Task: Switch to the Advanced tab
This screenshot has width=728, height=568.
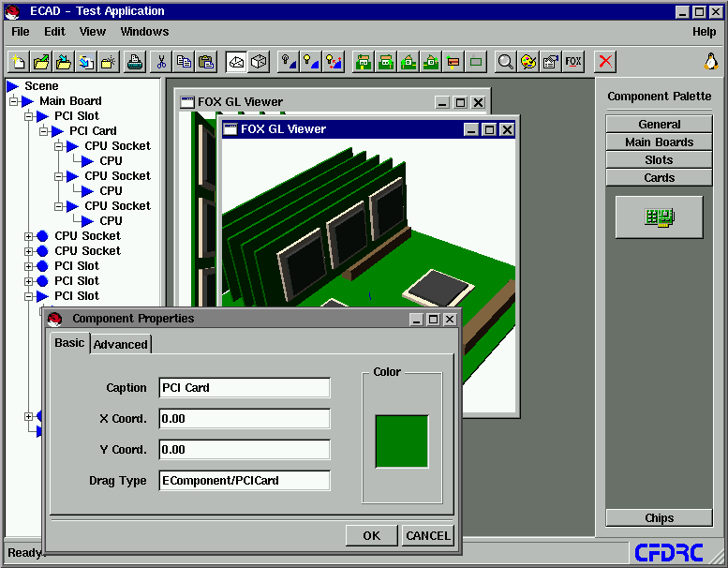Action: (x=121, y=345)
